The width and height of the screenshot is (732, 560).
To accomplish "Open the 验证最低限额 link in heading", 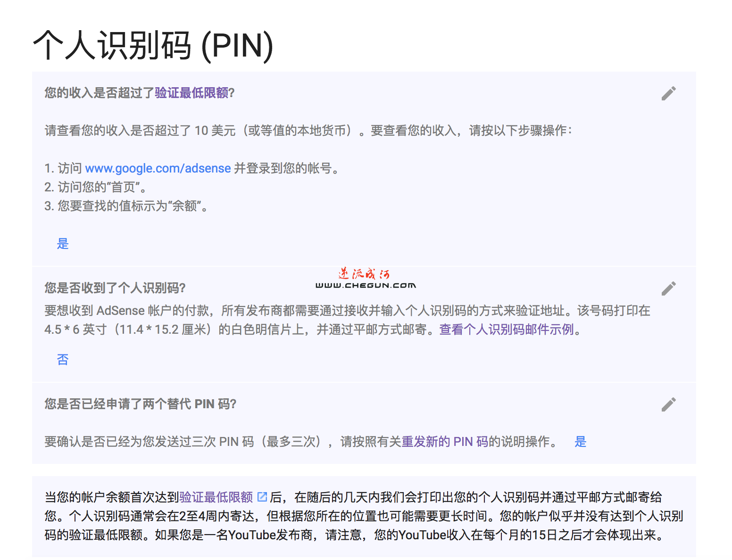I will [191, 93].
